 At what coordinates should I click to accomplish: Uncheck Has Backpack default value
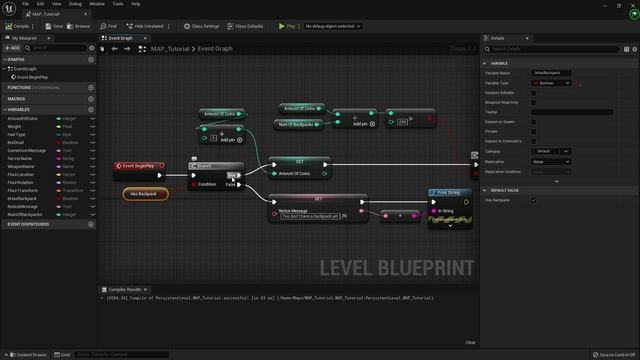point(533,200)
